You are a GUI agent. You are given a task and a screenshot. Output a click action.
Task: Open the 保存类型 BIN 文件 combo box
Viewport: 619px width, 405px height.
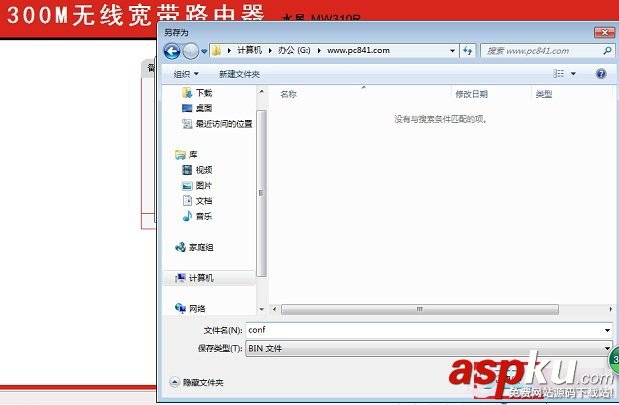(429, 349)
